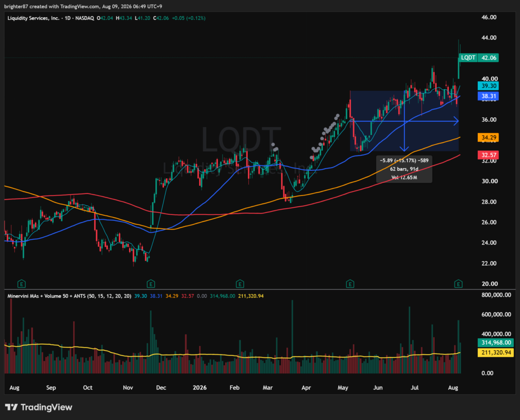Click the 62 bars, 91d measurement text

[x=404, y=169]
